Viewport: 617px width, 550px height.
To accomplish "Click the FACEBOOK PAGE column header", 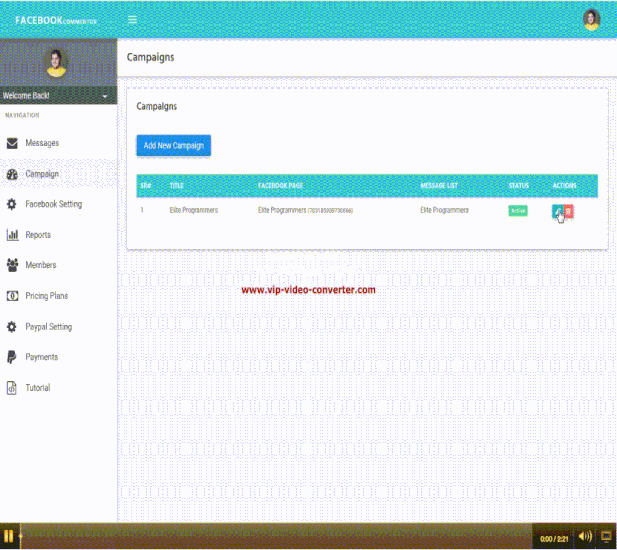I will click(280, 186).
